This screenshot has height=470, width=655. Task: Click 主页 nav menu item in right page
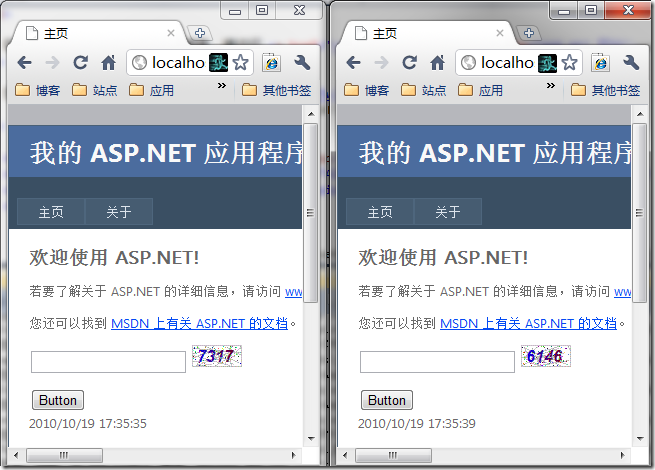[380, 212]
